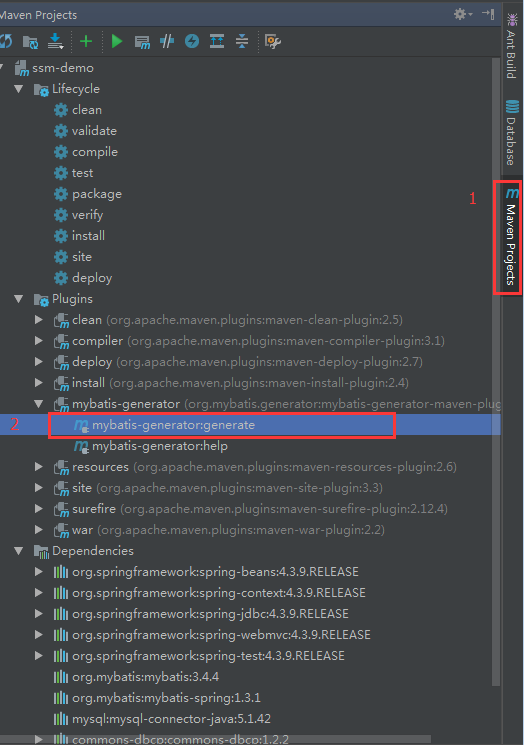Click the Collapse All toolbar icon
The width and height of the screenshot is (524, 745).
coord(242,41)
